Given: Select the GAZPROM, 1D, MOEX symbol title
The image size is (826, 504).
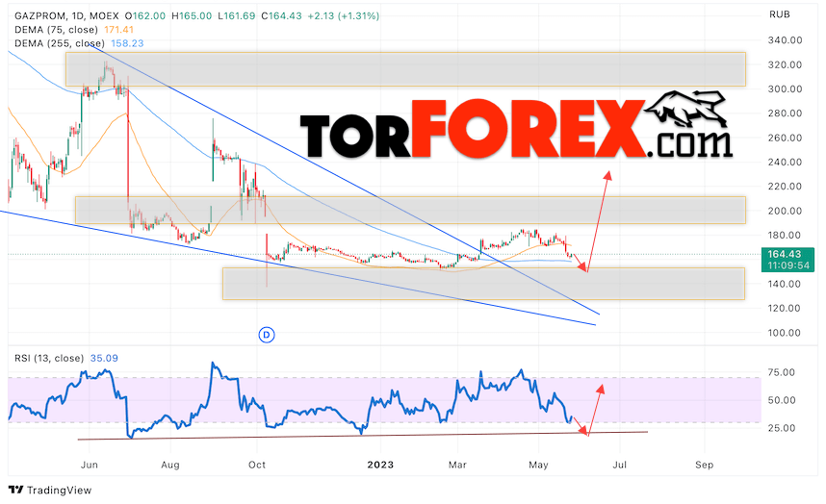Looking at the screenshot, I should (x=66, y=15).
